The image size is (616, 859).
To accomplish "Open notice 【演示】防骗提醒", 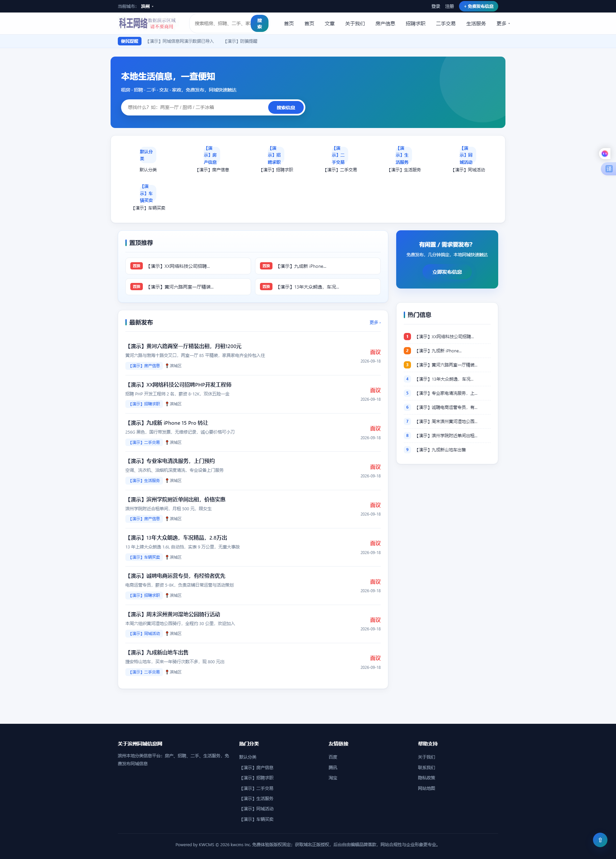I will 240,41.
